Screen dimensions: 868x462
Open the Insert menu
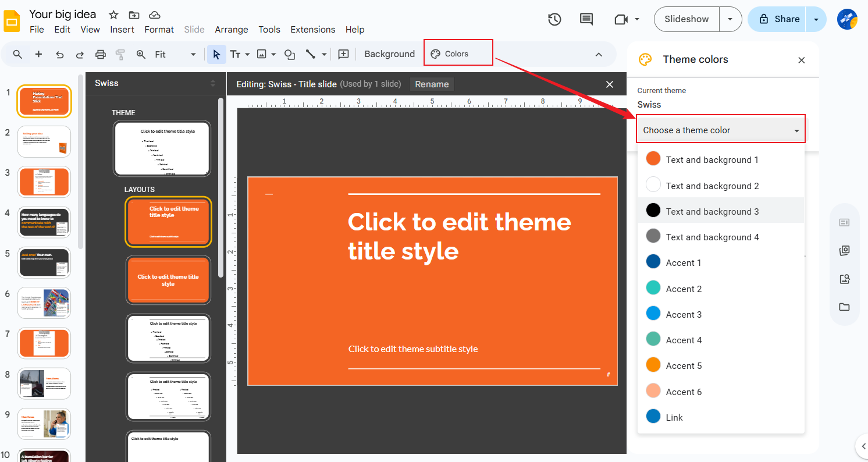(122, 29)
